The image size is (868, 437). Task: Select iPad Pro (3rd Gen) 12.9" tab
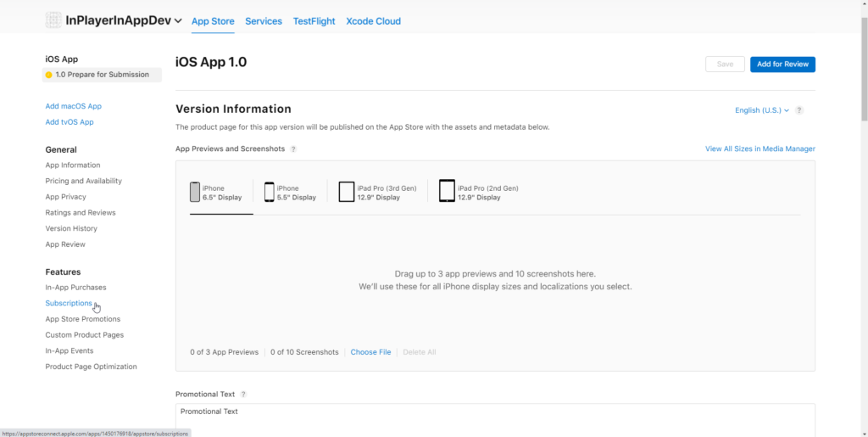377,193
